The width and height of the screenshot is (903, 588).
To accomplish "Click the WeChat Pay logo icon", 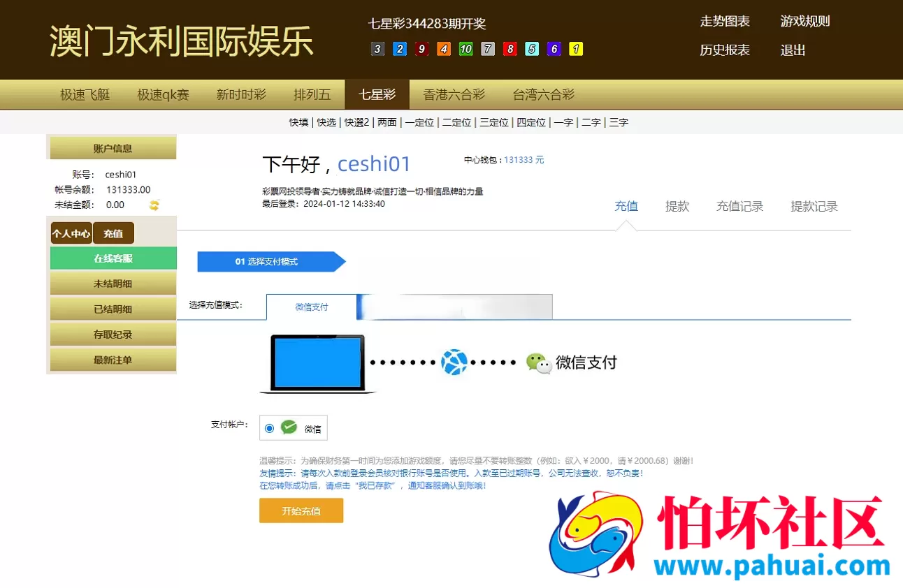I will 539,362.
